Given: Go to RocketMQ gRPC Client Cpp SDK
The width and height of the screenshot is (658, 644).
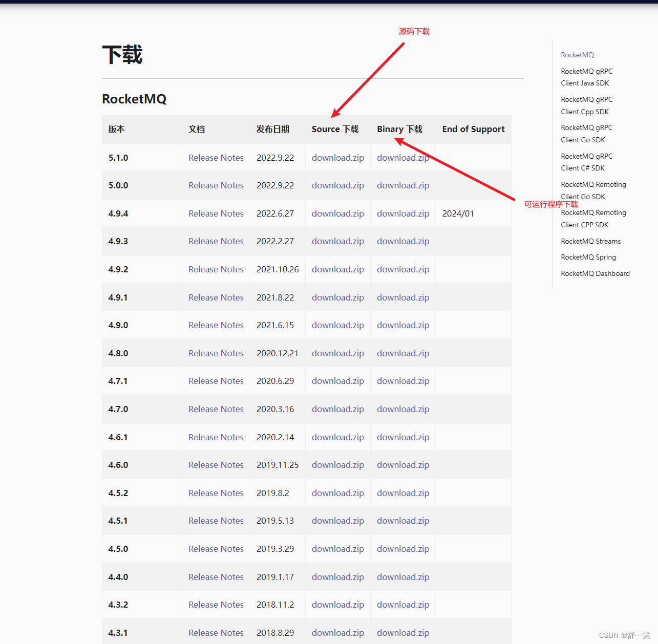Looking at the screenshot, I should pos(586,105).
